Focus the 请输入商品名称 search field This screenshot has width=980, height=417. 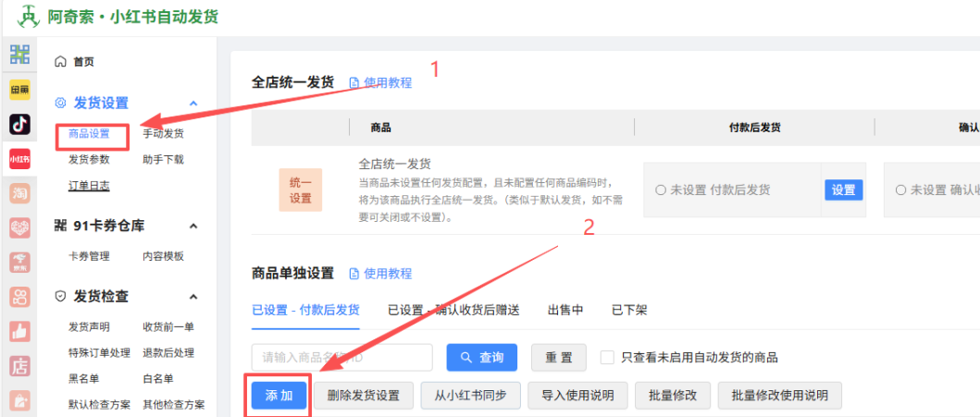tap(342, 358)
